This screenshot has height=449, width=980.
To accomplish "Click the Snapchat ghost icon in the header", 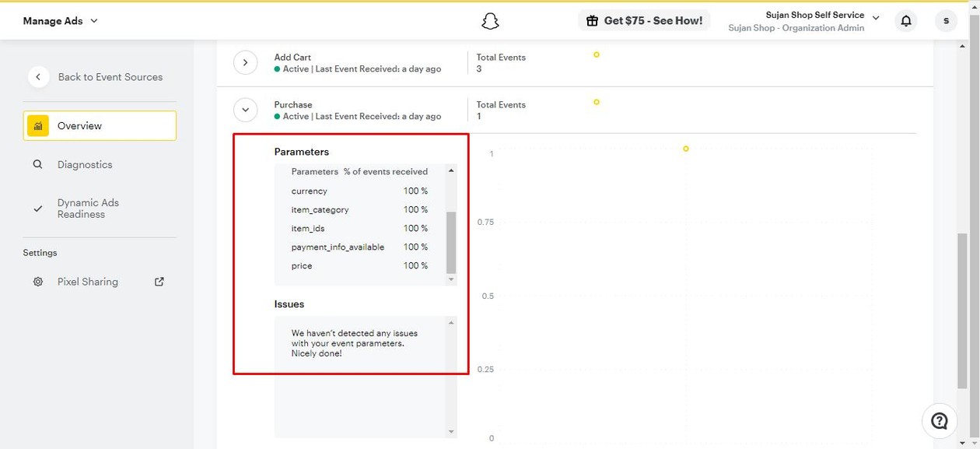I will click(x=489, y=21).
